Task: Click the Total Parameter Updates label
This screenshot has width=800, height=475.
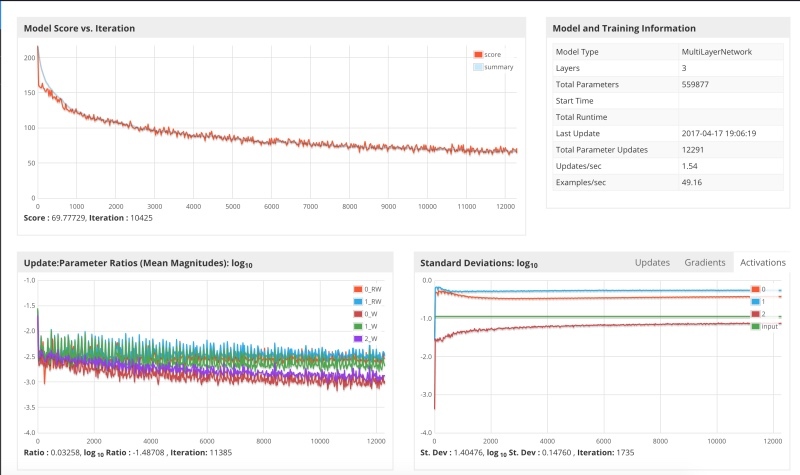Action: [602, 149]
